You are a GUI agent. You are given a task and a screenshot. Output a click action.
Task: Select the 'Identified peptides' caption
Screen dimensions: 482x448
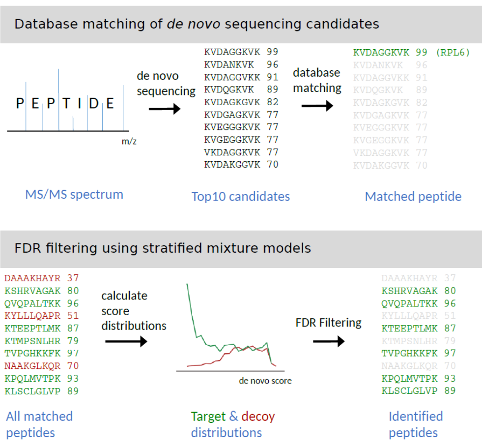point(416,424)
